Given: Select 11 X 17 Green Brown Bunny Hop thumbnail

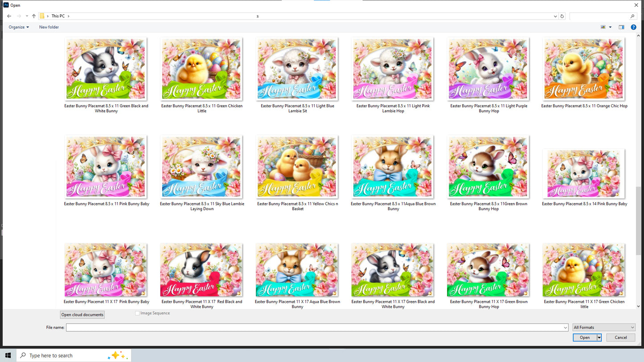Looking at the screenshot, I should (488, 270).
